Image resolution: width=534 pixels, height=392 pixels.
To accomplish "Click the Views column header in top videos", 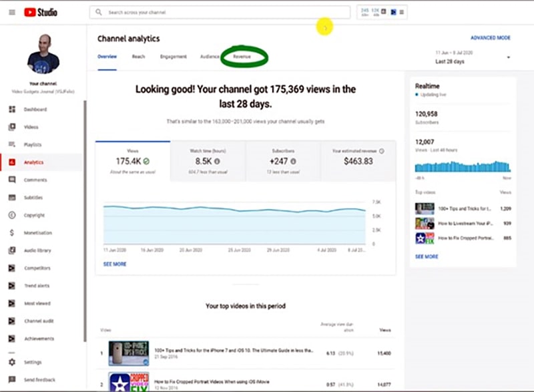I will (385, 330).
